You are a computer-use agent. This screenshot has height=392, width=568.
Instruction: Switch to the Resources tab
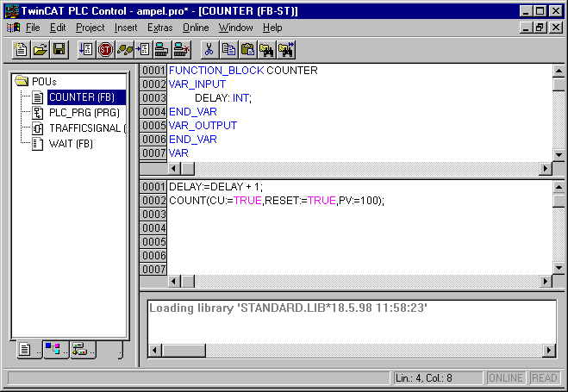(x=81, y=349)
